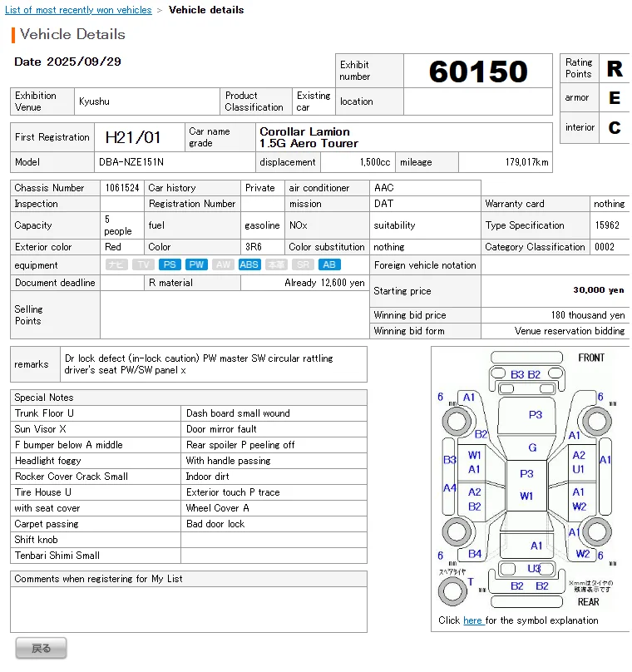Click the front-left wheel in car diagram
Viewport: 632px width, 672px height.
456,420
